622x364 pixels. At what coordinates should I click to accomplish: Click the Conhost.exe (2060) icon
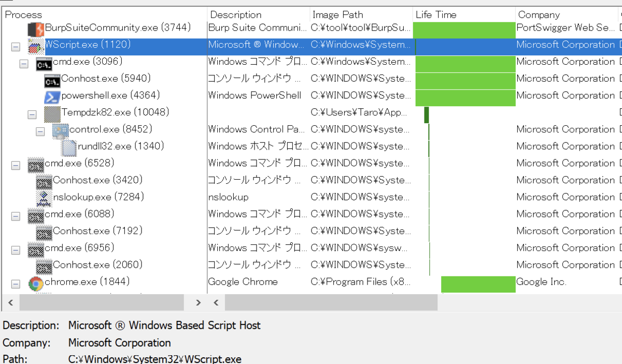click(44, 267)
